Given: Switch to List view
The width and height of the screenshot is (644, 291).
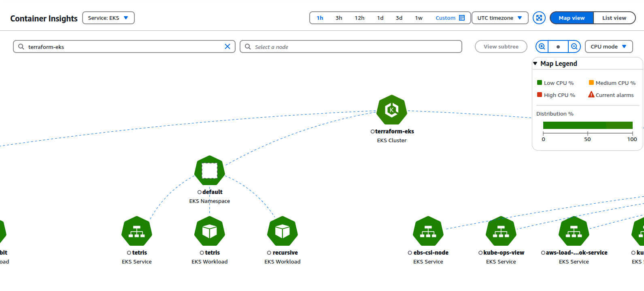Looking at the screenshot, I should [x=614, y=18].
